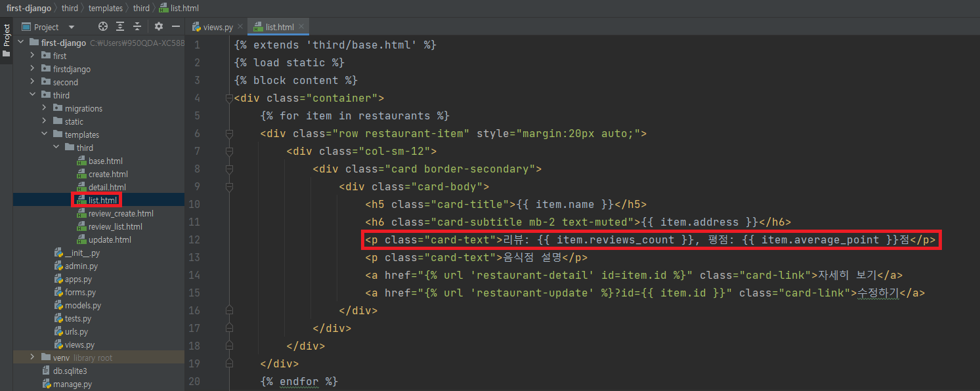Fold the row restaurant-item div at line 6

tap(229, 134)
